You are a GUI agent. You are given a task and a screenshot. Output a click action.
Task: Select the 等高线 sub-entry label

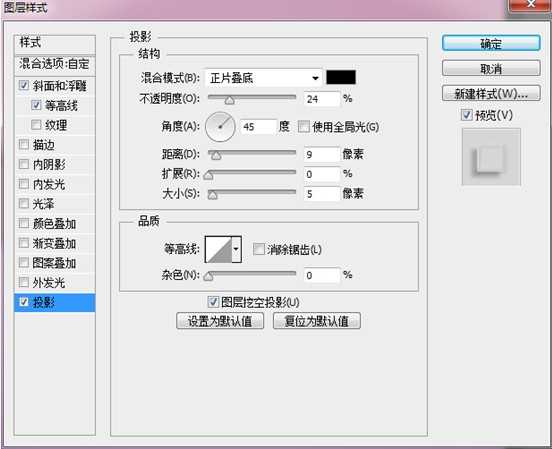click(61, 105)
